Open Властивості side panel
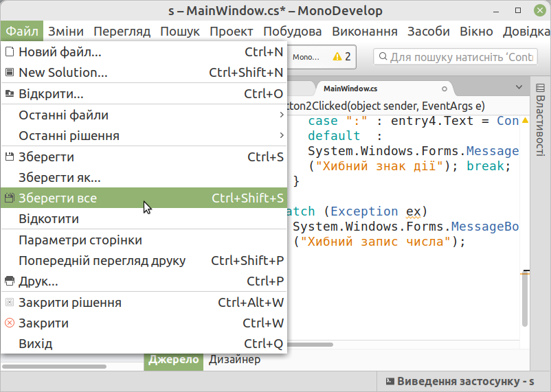Viewport: 551px width, 392px height. point(540,119)
